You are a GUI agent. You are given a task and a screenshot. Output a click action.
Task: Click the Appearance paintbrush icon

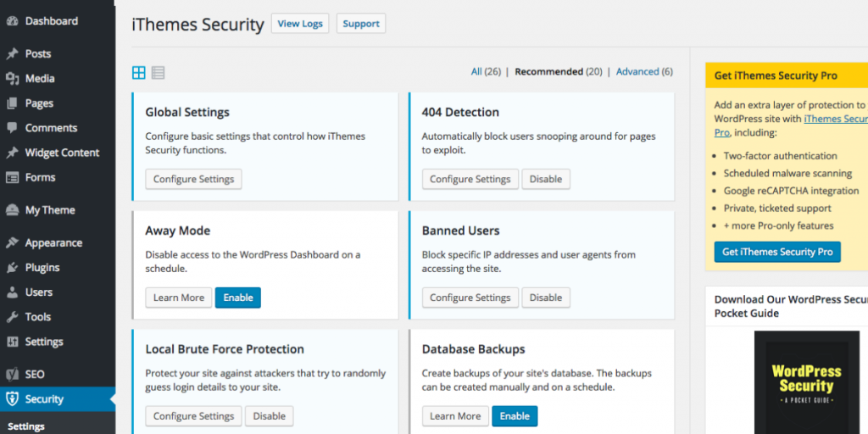coord(12,243)
